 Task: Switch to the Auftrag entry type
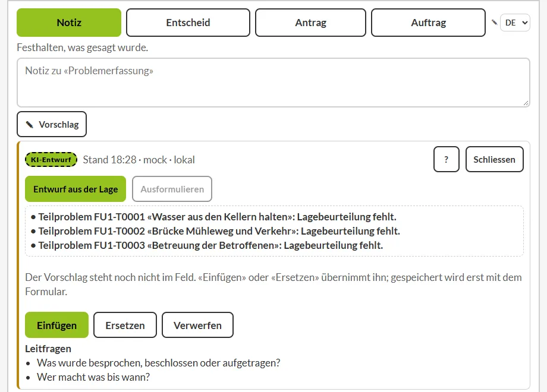pyautogui.click(x=429, y=23)
